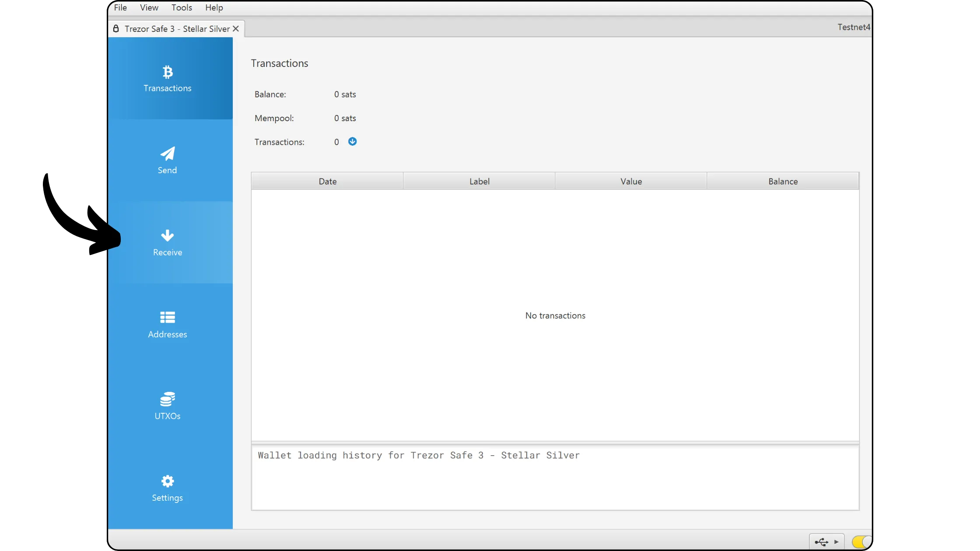Open the Tools menu
980x551 pixels.
point(182,7)
